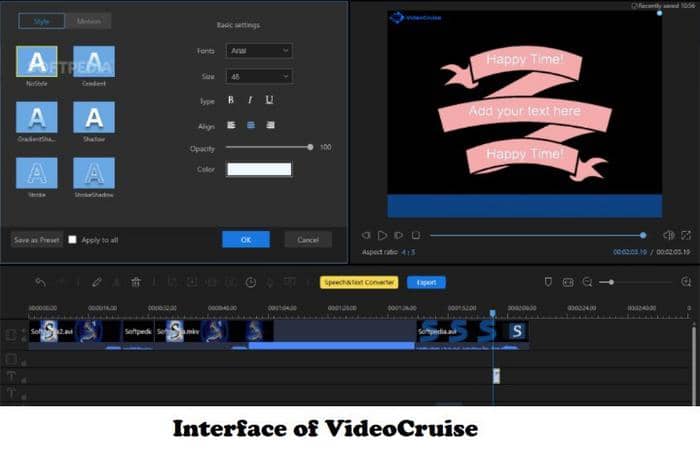Toggle underline text type

269,100
